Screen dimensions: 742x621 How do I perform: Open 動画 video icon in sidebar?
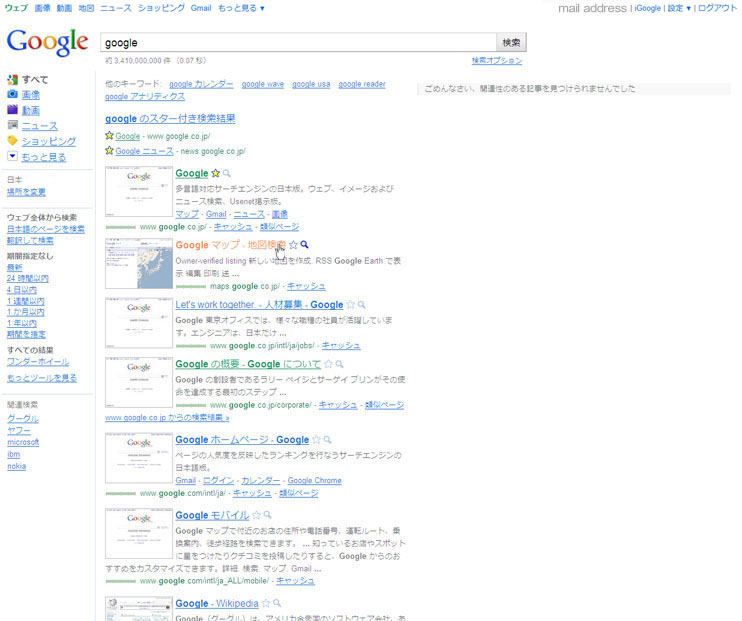tap(12, 110)
